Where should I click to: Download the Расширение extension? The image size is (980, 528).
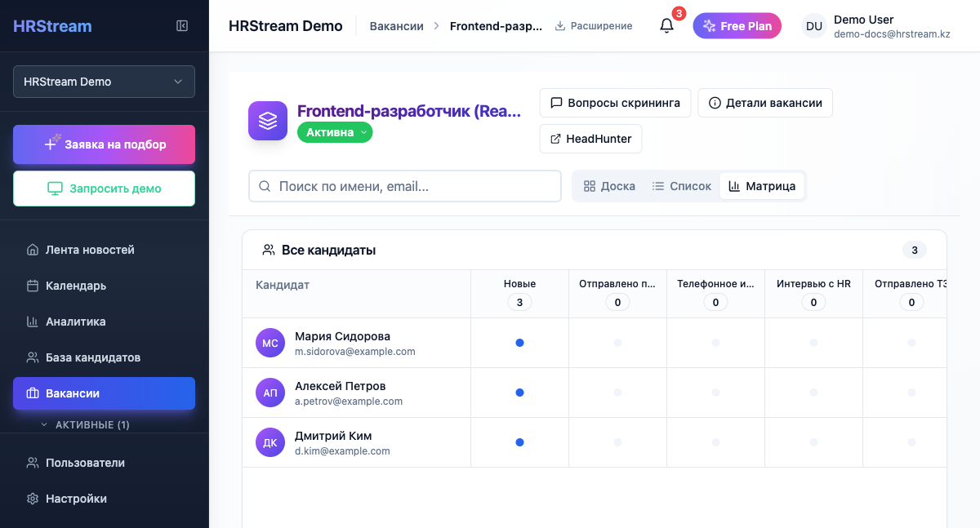click(x=594, y=26)
